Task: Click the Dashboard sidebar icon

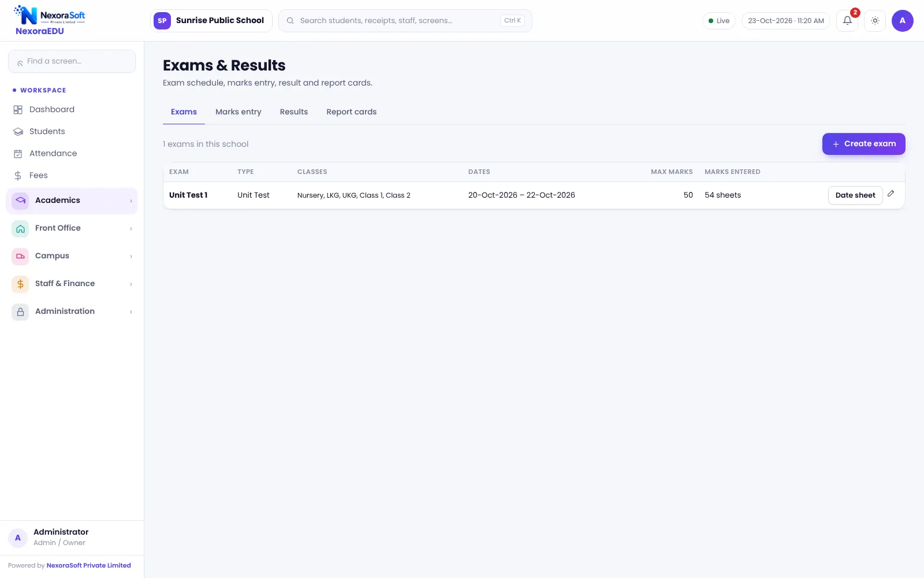Action: (18, 109)
